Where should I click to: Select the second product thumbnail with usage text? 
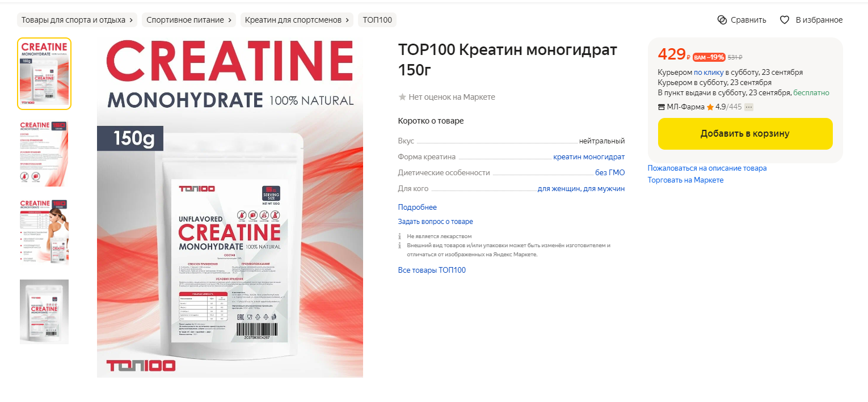(x=44, y=153)
